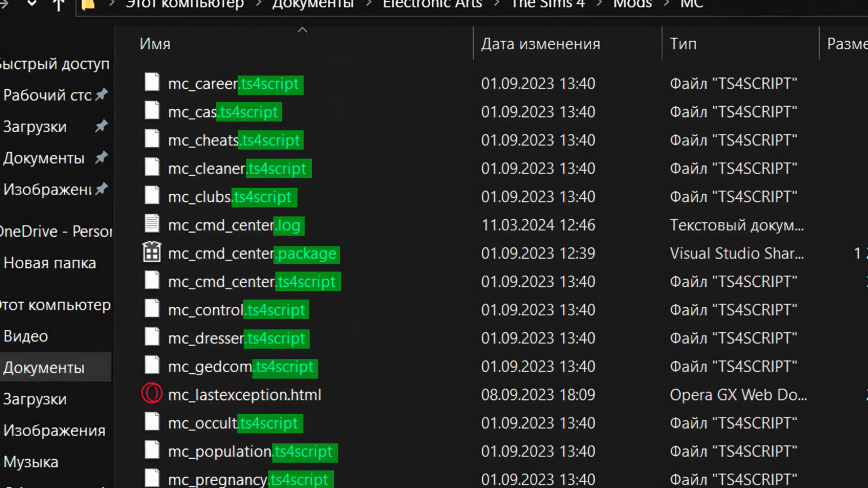
Task: Click the pin icon next to Загрузки
Action: 101,126
